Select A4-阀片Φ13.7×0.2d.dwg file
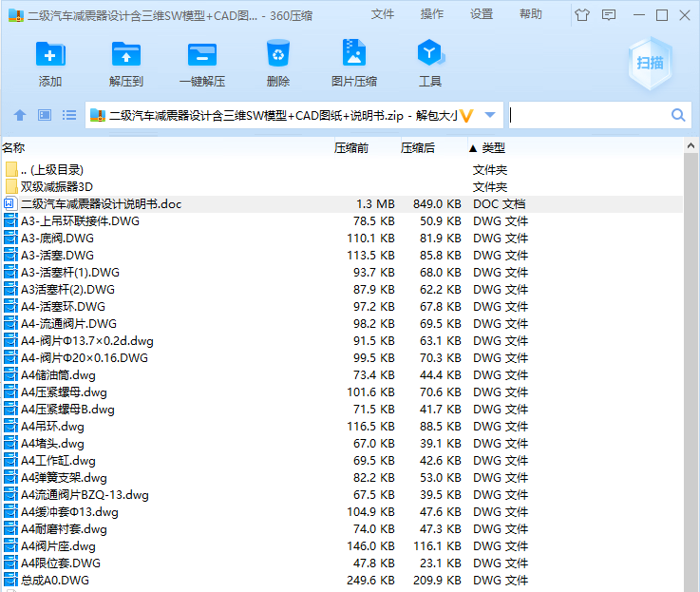Image resolution: width=700 pixels, height=592 pixels. click(343, 341)
